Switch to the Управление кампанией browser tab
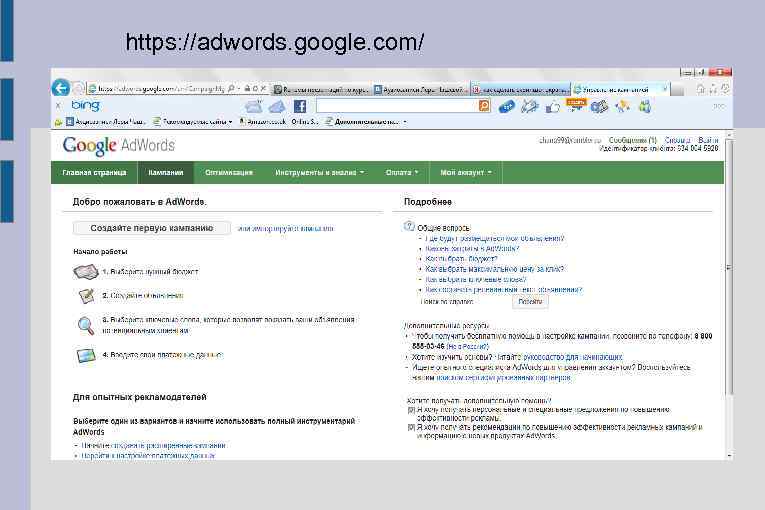 (x=620, y=89)
